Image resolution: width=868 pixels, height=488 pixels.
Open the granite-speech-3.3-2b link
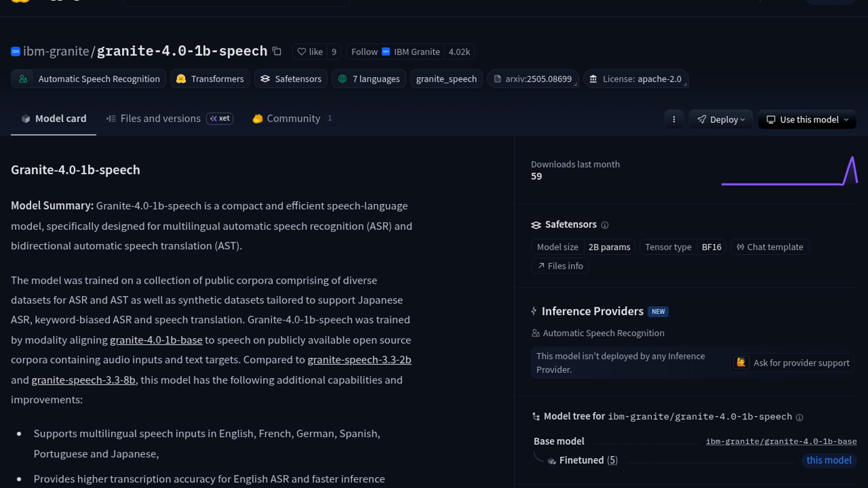point(359,360)
